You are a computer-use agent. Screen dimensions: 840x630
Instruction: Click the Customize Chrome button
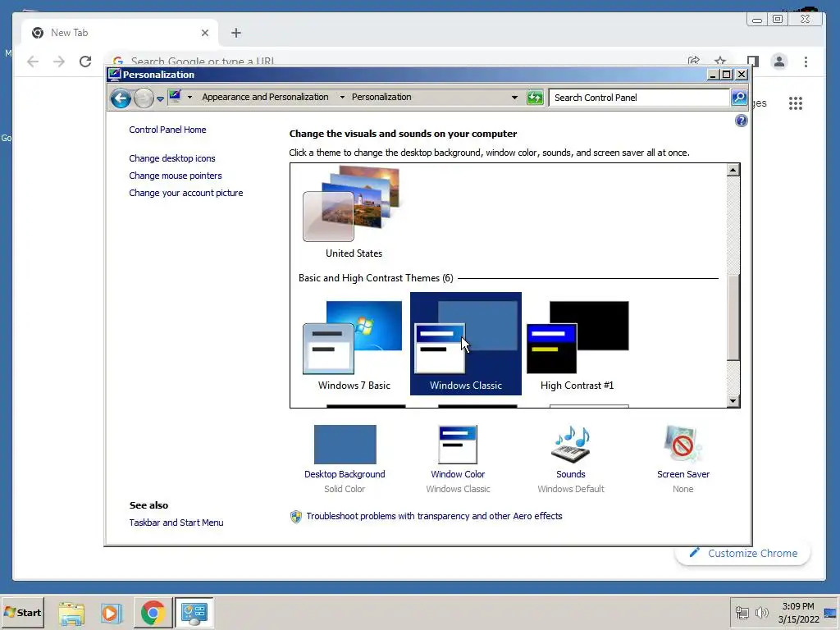coord(742,554)
